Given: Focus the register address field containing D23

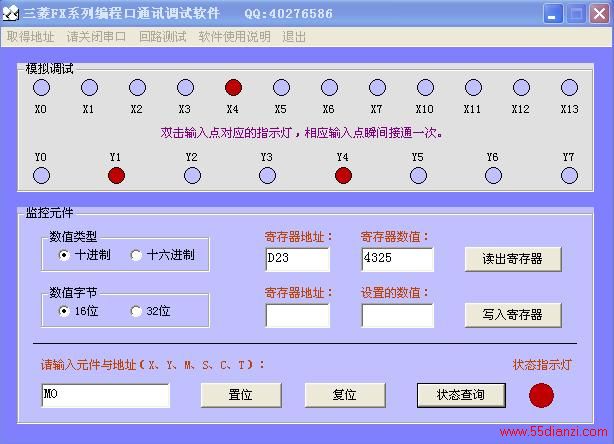Looking at the screenshot, I should 298,259.
